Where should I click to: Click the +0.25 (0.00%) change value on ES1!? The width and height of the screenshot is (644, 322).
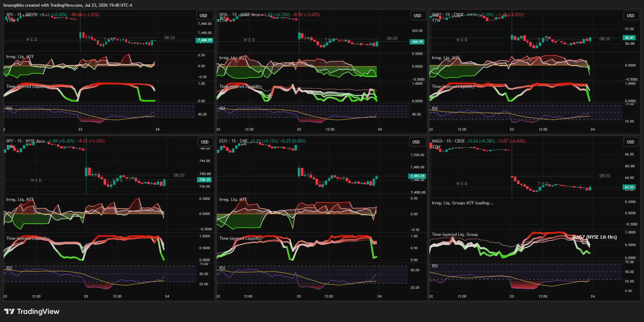[x=293, y=141]
